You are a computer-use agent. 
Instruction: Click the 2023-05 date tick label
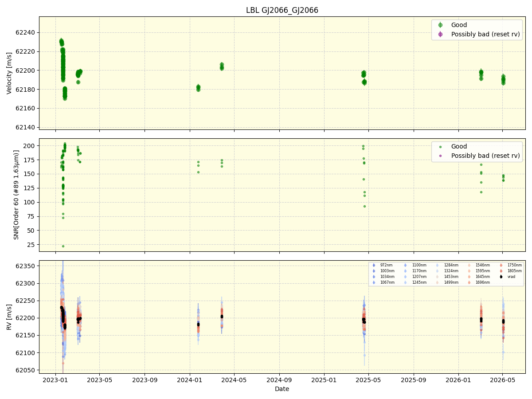click(99, 380)
